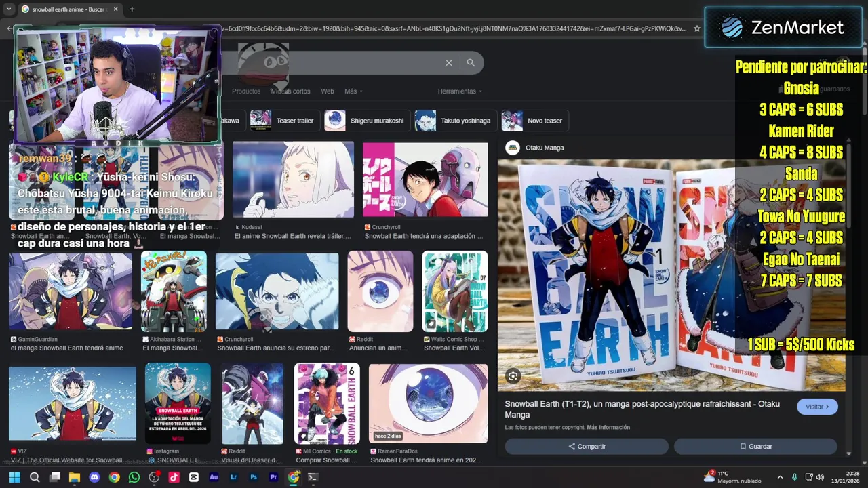Click Google Lens icon on the preview image
Image resolution: width=868 pixels, height=488 pixels.
click(513, 375)
